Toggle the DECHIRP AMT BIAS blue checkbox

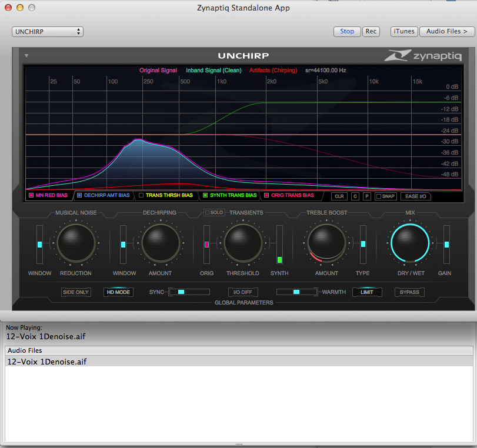point(79,195)
